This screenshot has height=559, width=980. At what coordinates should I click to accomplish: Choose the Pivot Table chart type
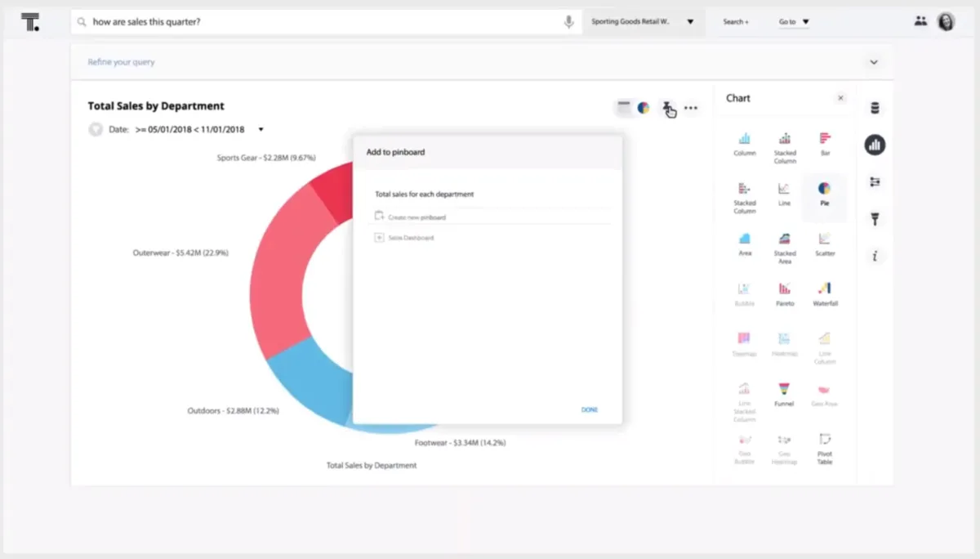(x=825, y=449)
